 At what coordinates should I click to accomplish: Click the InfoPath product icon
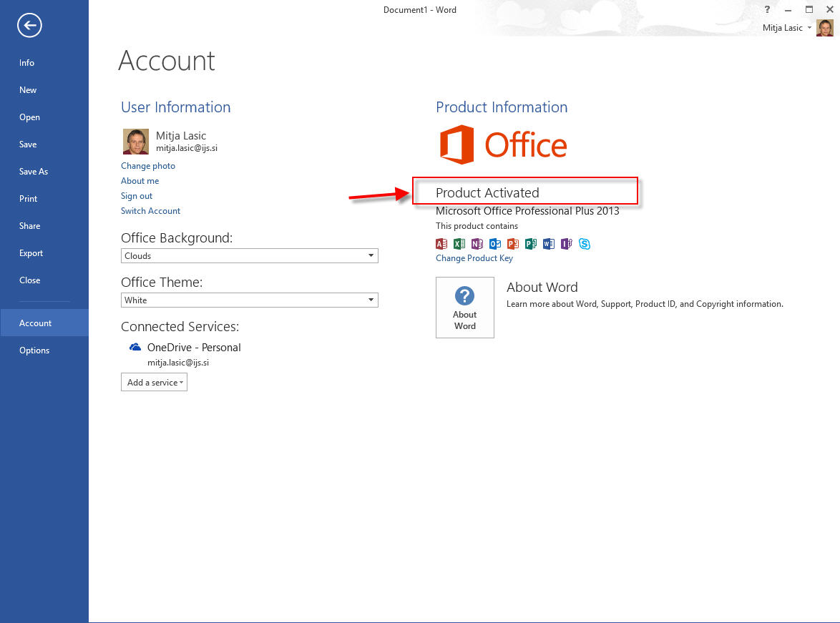click(x=567, y=244)
